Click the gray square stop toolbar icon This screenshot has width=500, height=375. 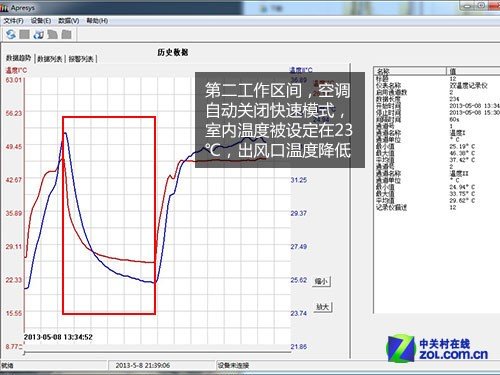[x=24, y=34]
